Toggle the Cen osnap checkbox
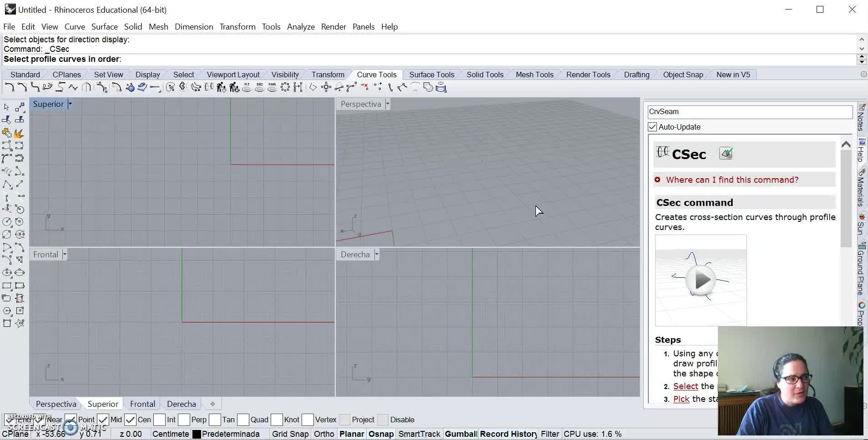The height and width of the screenshot is (440, 868). coord(131,420)
